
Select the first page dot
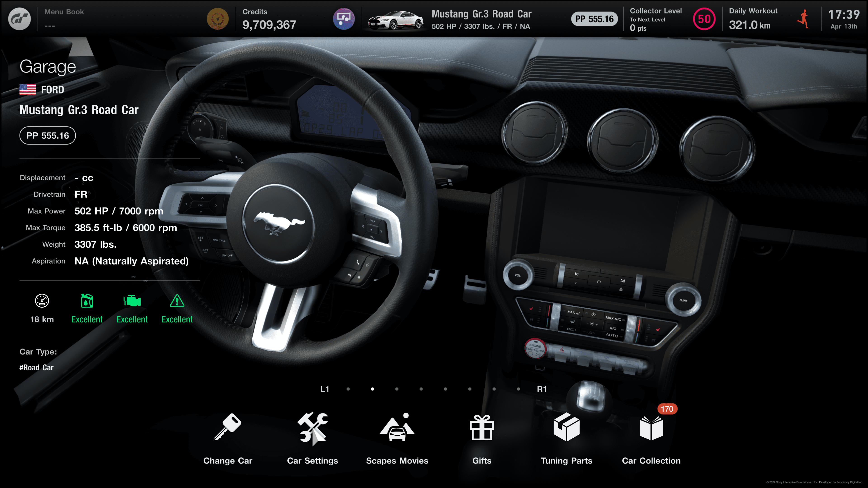348,389
